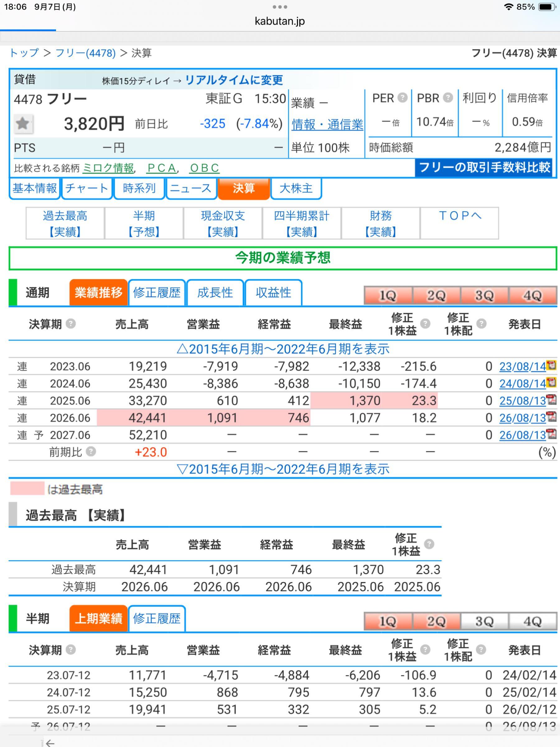Click 2Q button in 半期 section

(x=436, y=621)
